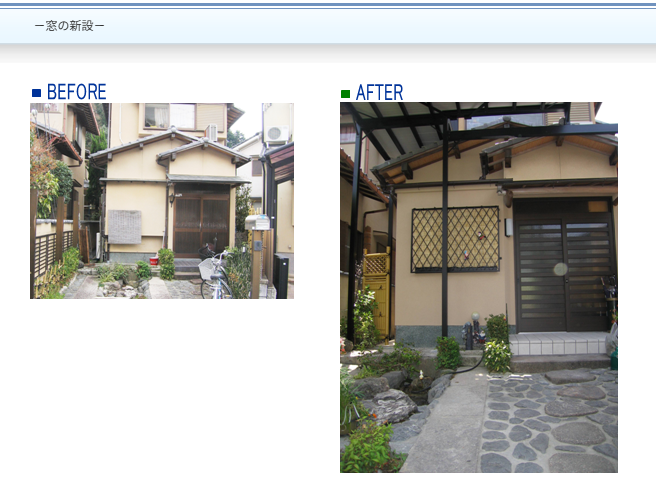Select the AFTER heading text
656x497 pixels.
click(x=379, y=92)
